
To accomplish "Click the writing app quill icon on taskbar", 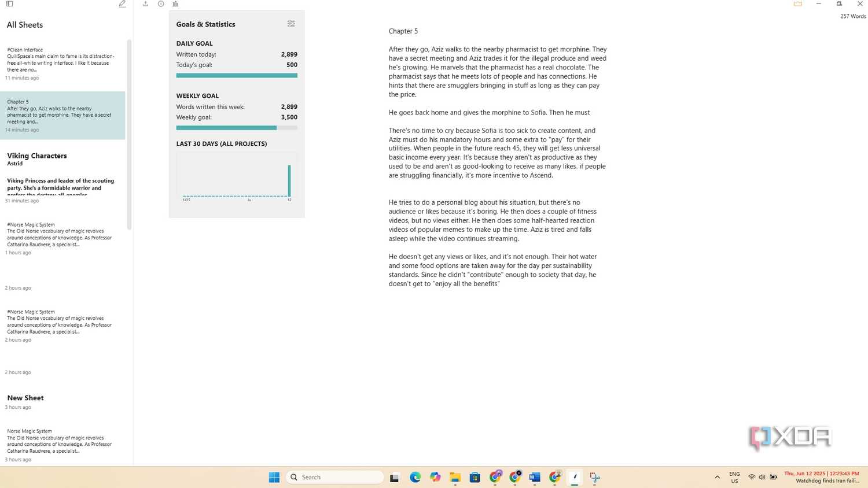I will pos(575,477).
